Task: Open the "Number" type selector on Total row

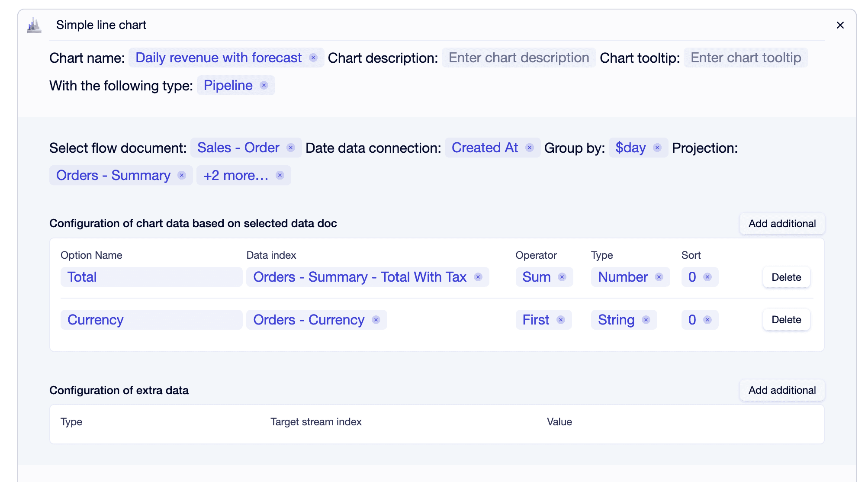Action: [623, 277]
